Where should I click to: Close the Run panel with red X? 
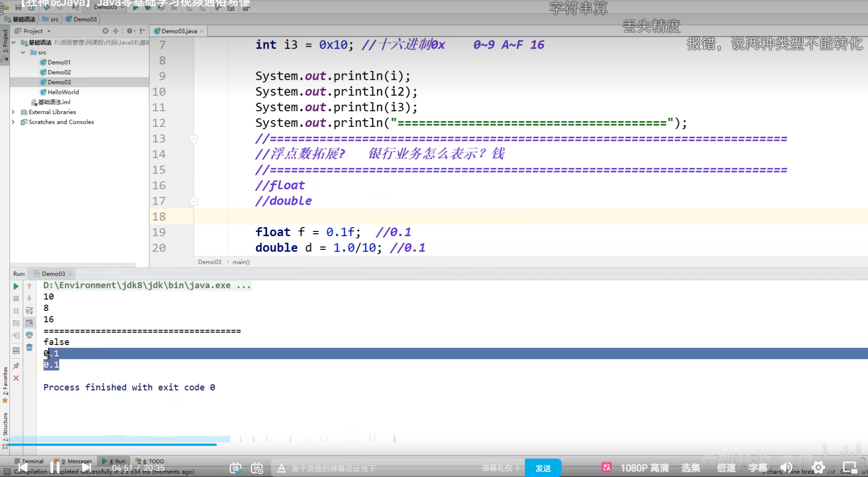coord(16,378)
